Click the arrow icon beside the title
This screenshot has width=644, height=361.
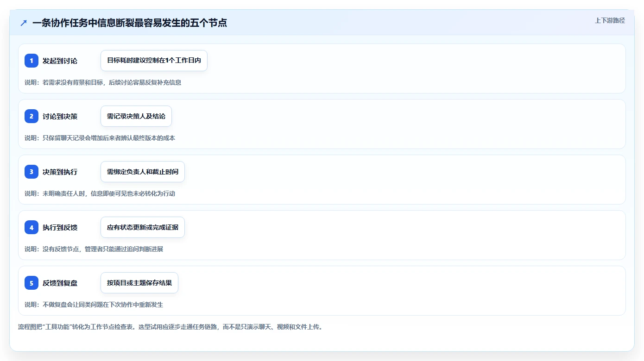click(x=24, y=23)
